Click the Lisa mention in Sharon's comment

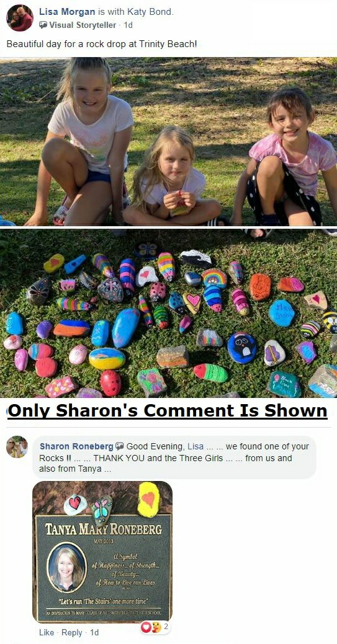[195, 446]
